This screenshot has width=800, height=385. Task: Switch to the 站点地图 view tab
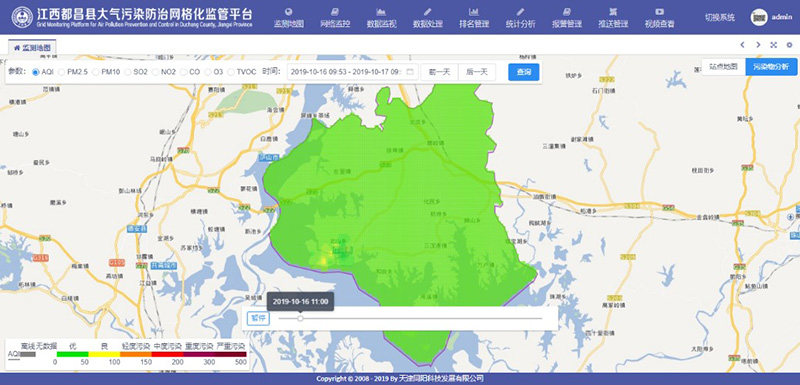click(x=723, y=67)
